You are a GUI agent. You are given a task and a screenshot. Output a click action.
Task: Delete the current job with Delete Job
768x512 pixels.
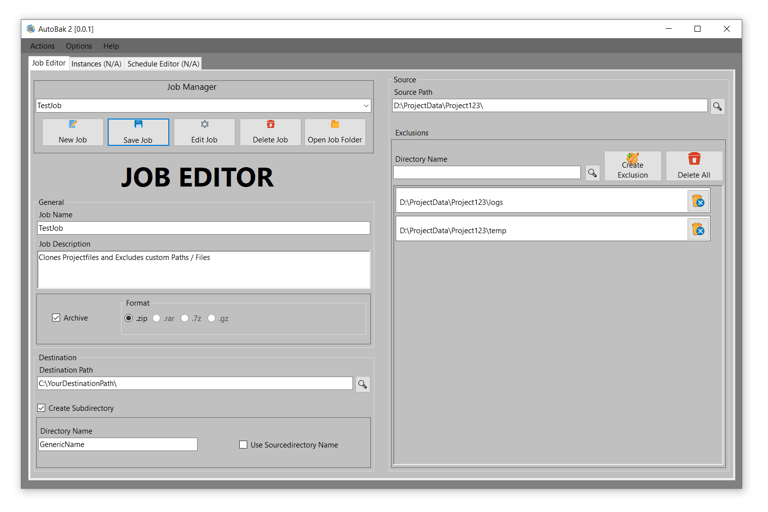270,132
